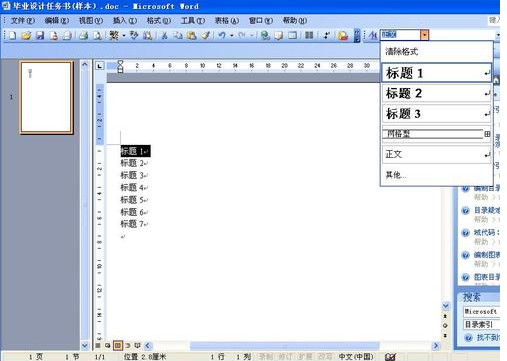Switch to Normal view in status bar
This screenshot has width=507, height=361.
pos(98,345)
